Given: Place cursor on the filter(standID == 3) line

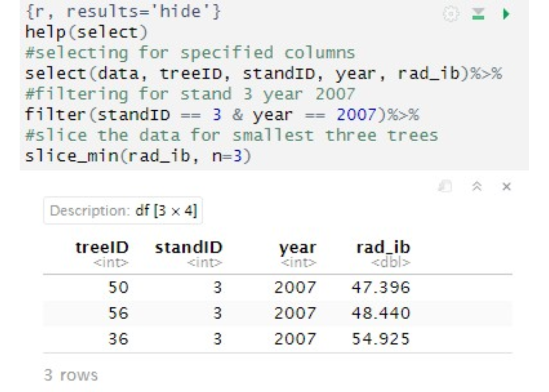Looking at the screenshot, I should 221,115.
